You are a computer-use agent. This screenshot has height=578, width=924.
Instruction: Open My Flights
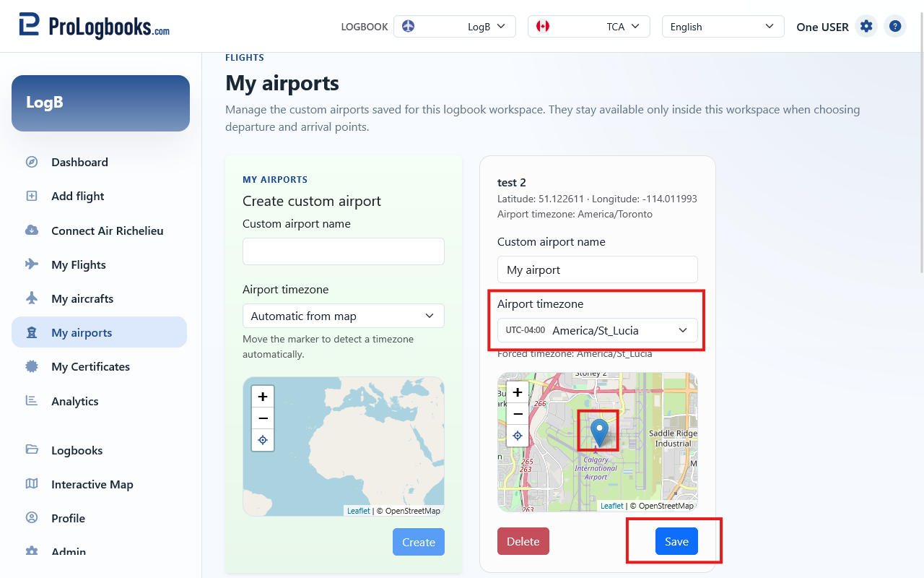pyautogui.click(x=100, y=264)
